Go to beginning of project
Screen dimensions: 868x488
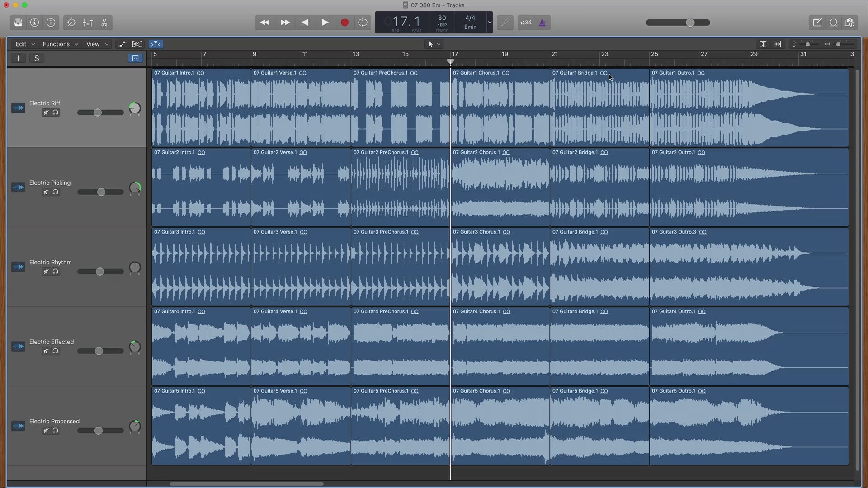305,23
